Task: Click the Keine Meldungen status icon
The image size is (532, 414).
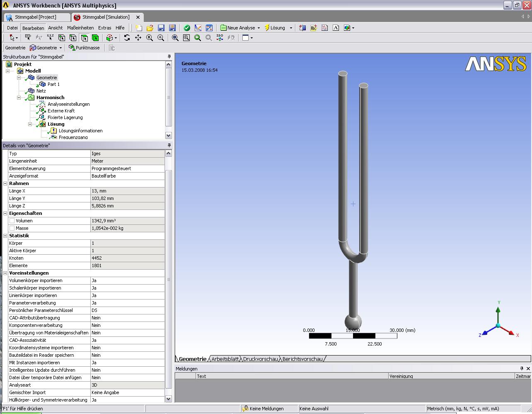Action: point(245,409)
